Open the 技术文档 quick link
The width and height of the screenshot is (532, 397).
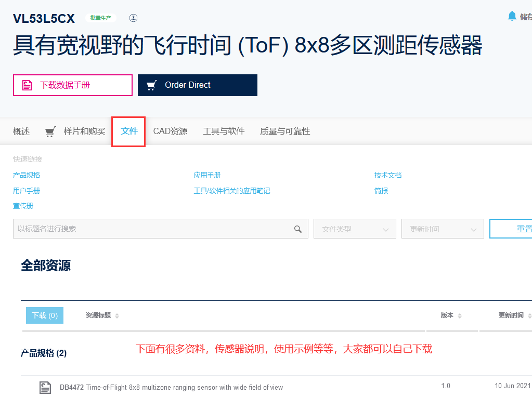pyautogui.click(x=387, y=175)
